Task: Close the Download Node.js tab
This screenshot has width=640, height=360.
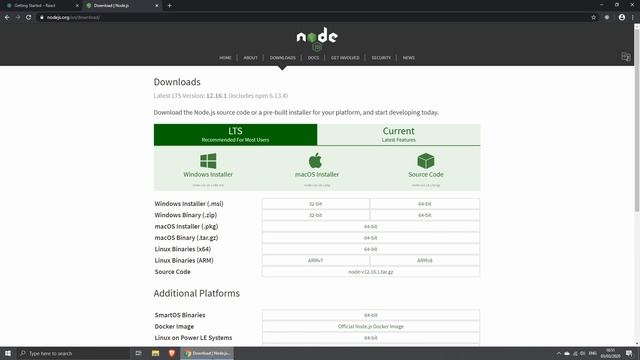Action: tap(157, 6)
